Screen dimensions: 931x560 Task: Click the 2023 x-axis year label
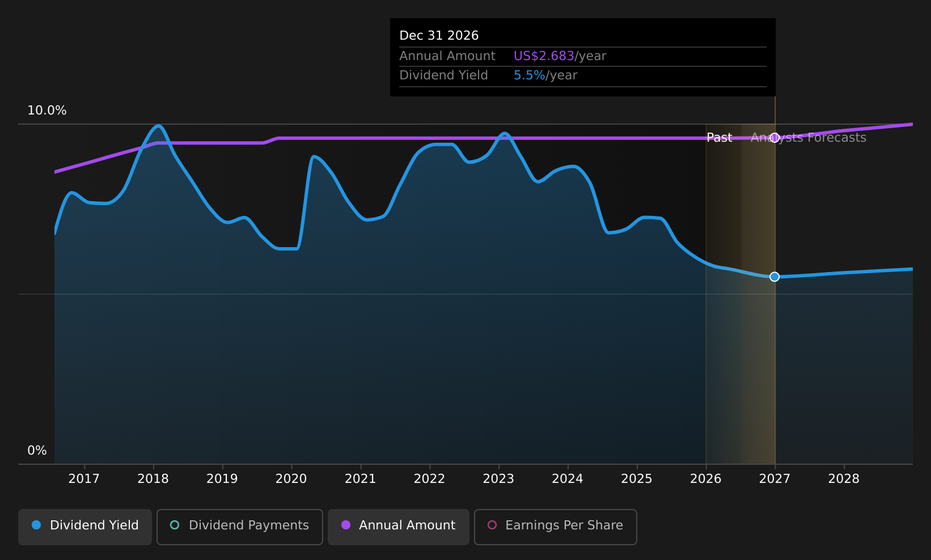click(498, 479)
